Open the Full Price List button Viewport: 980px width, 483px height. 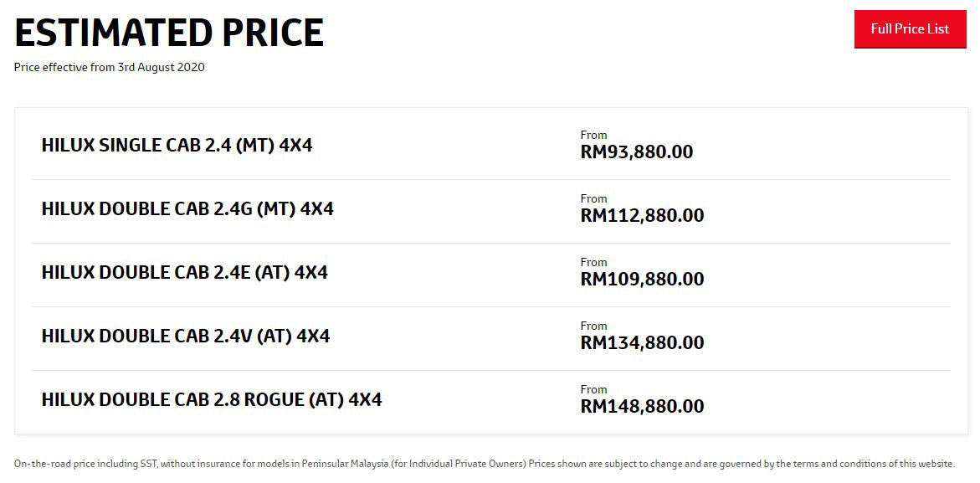pyautogui.click(x=910, y=28)
